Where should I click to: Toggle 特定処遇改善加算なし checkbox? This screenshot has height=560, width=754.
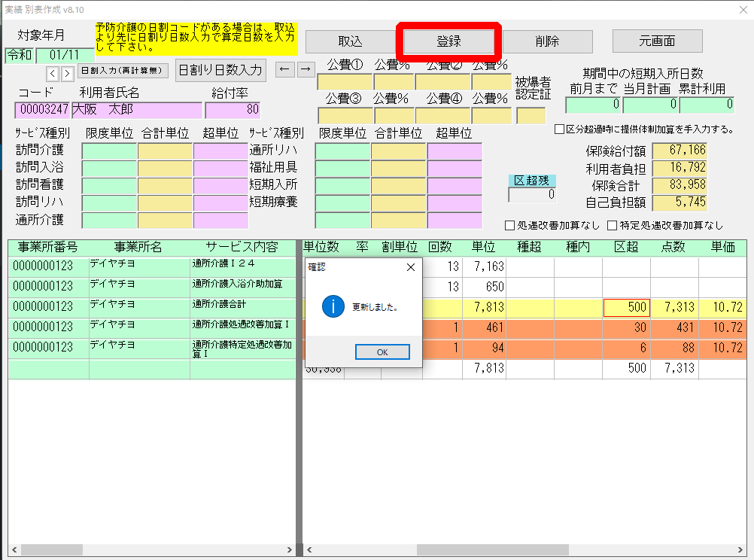[612, 225]
